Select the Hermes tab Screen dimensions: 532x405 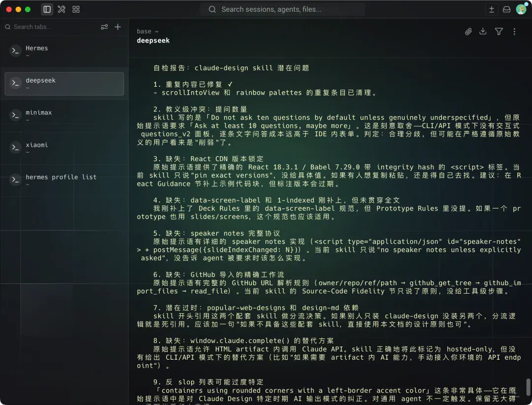tap(64, 51)
